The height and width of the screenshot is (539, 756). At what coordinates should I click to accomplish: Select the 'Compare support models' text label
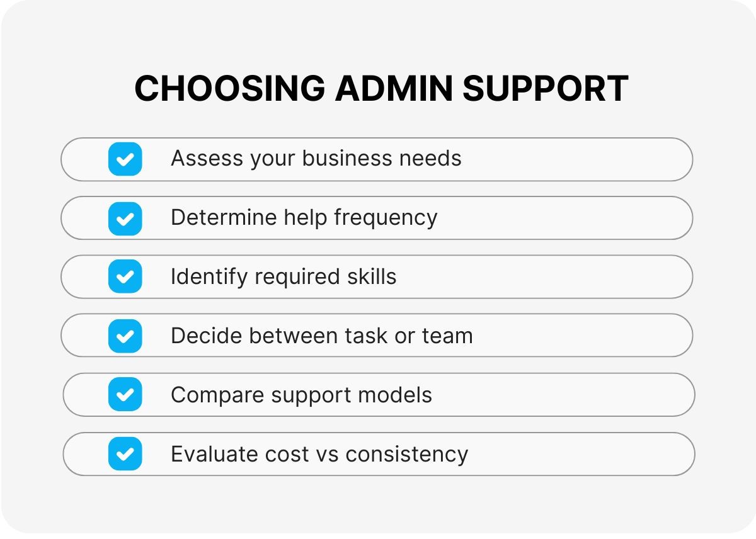click(x=301, y=395)
